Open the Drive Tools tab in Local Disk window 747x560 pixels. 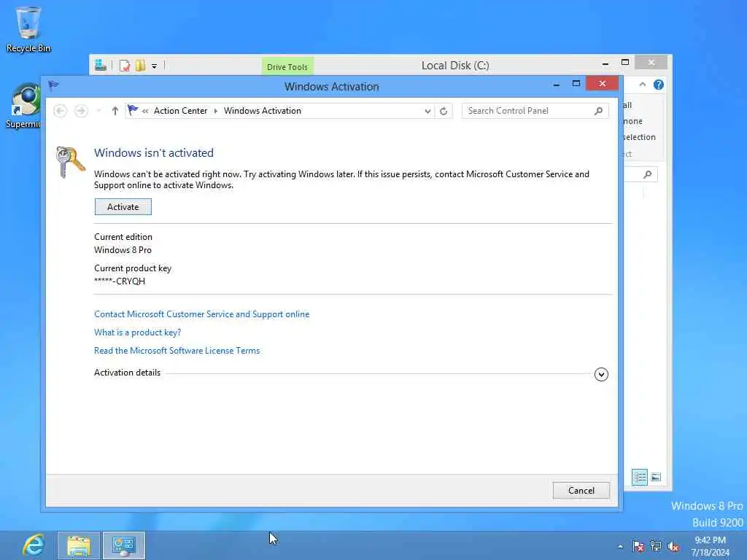click(x=287, y=66)
